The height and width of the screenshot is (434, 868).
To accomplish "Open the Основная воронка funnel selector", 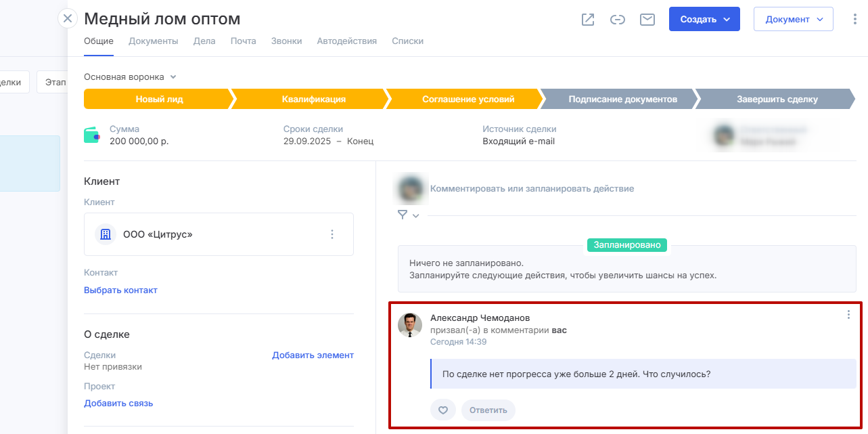I will (129, 77).
